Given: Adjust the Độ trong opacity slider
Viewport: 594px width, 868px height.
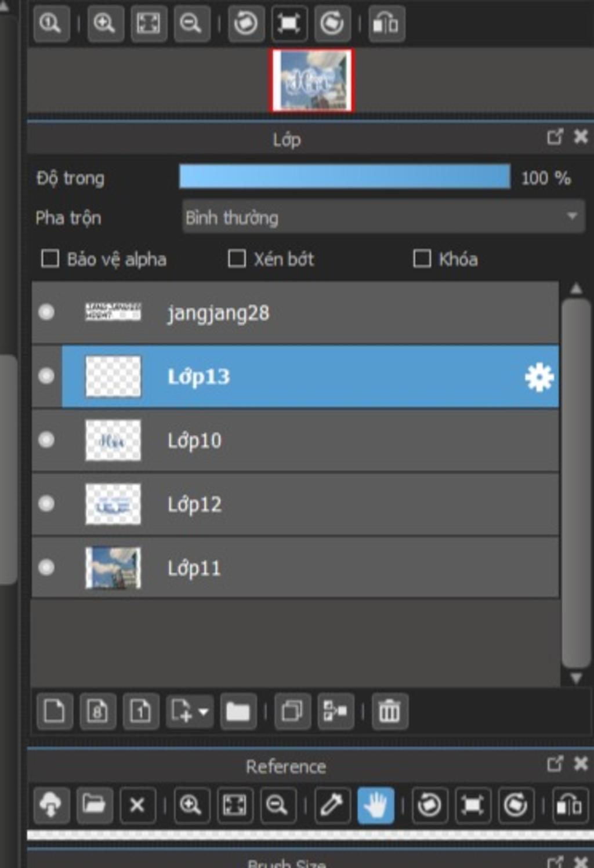Looking at the screenshot, I should click(345, 177).
